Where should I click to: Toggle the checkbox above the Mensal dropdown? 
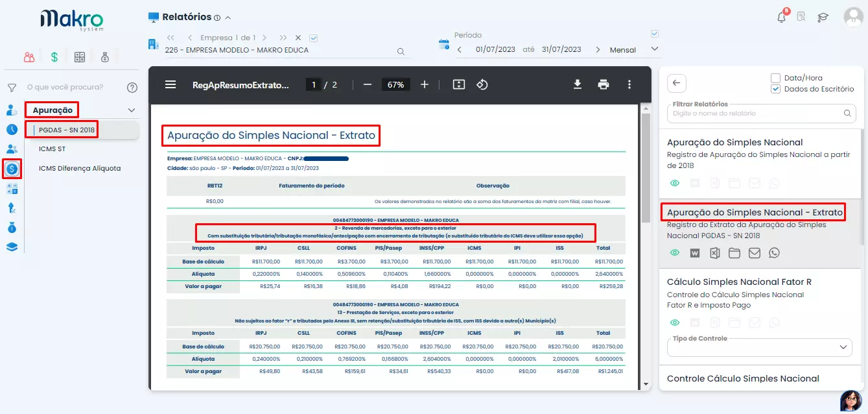655,34
